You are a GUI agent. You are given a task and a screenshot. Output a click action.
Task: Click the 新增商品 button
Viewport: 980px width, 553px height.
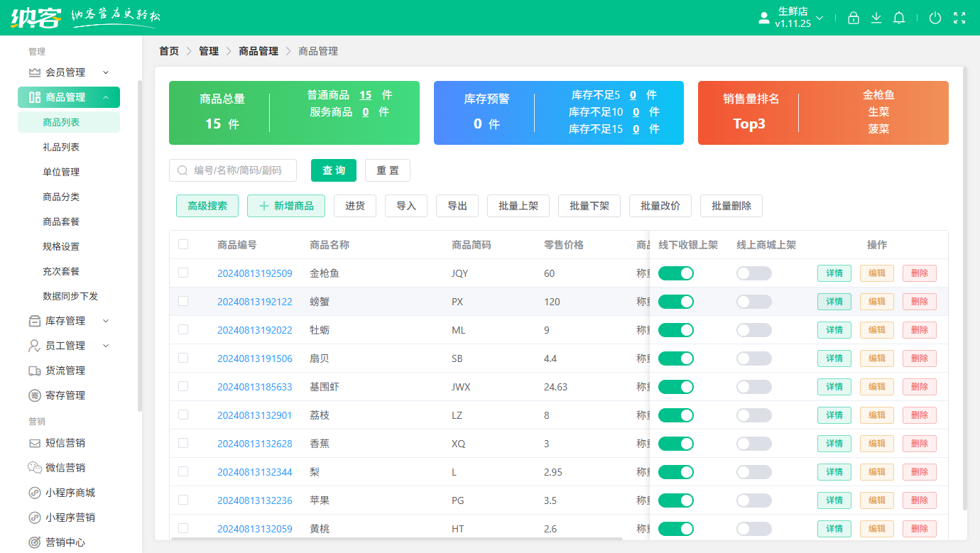(285, 206)
